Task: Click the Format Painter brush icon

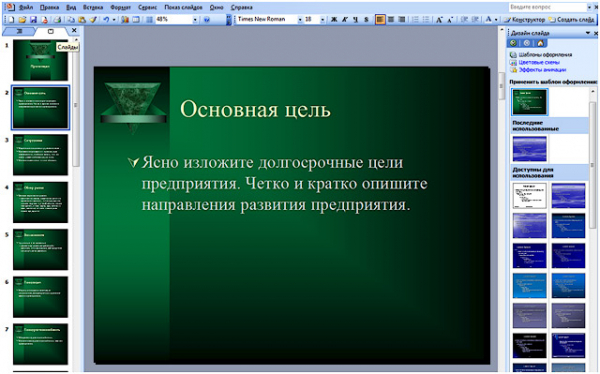Action: point(93,20)
